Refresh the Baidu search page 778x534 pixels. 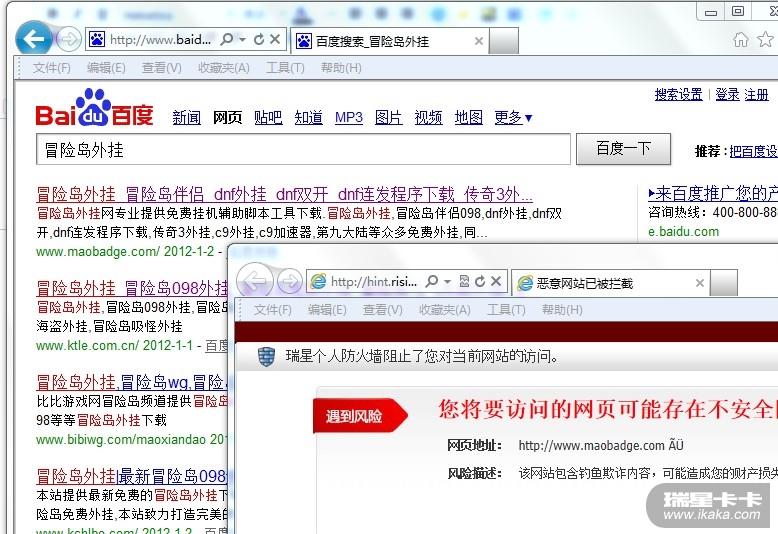(x=259, y=39)
